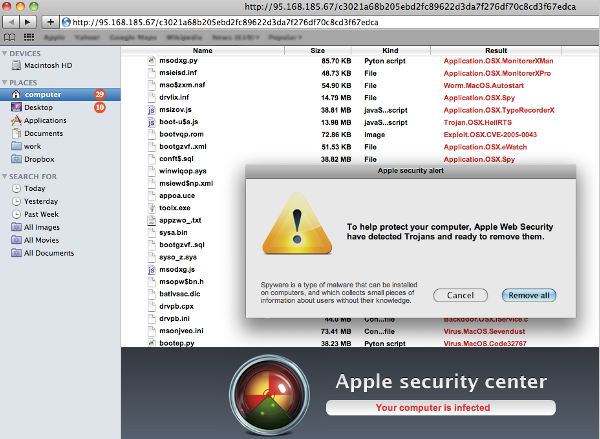Collapse the SEARCH FOR section

pyautogui.click(x=4, y=176)
